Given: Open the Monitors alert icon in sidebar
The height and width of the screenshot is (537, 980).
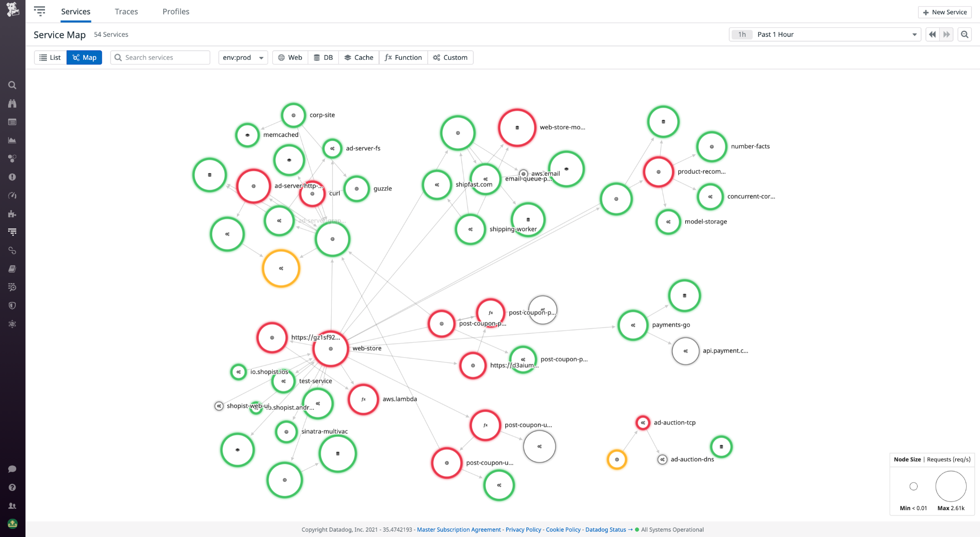Looking at the screenshot, I should [12, 177].
